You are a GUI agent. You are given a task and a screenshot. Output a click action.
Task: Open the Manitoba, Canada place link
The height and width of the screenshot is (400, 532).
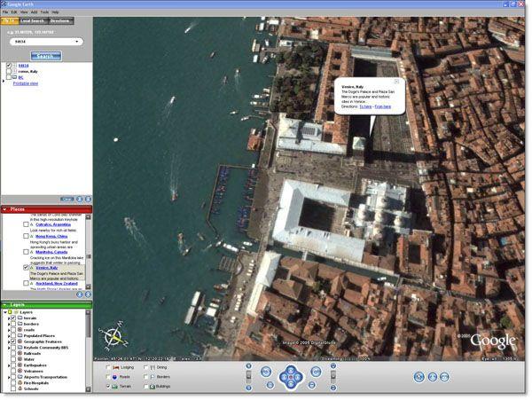51,252
